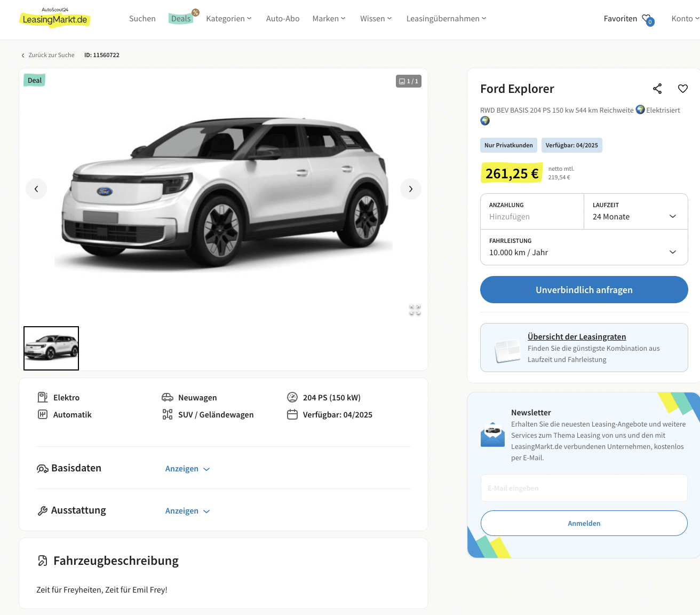
Task: Click the highlighted price 261,25 €
Action: (x=512, y=174)
